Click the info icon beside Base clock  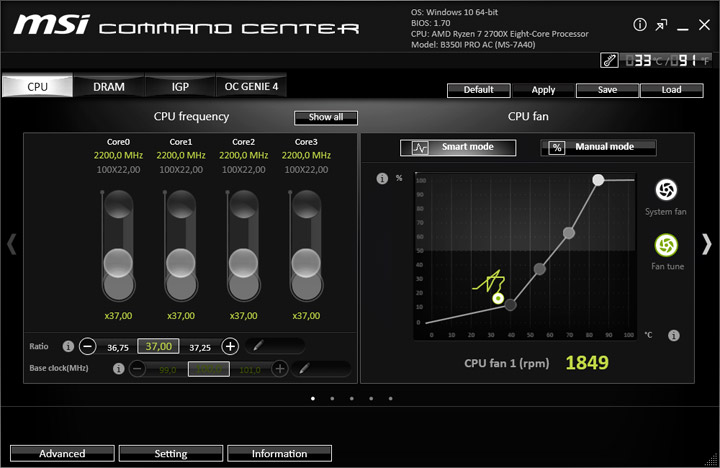[x=118, y=368]
